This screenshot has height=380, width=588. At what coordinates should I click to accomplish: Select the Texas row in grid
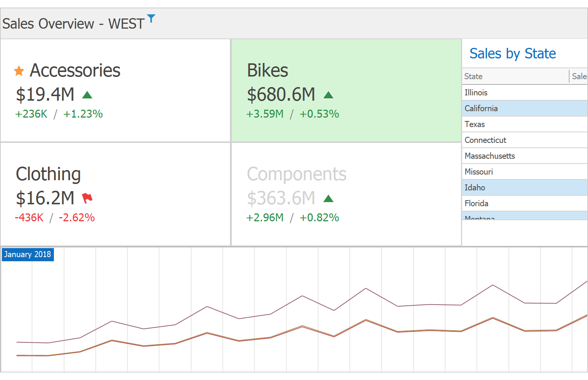(524, 124)
